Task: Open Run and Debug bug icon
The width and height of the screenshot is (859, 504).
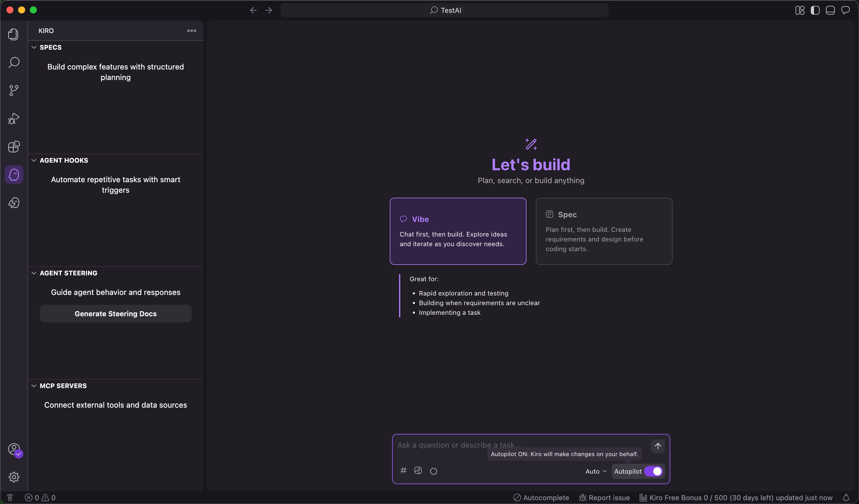Action: [14, 119]
